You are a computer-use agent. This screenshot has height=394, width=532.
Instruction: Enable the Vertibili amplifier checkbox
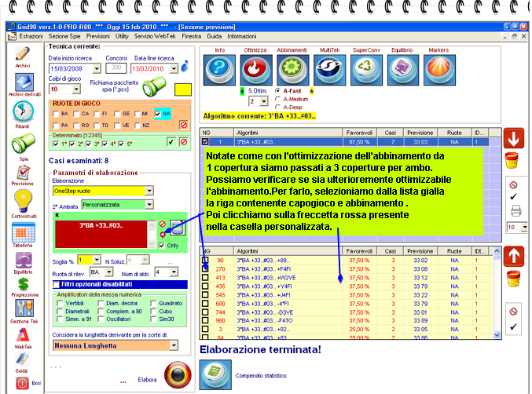tap(60, 303)
